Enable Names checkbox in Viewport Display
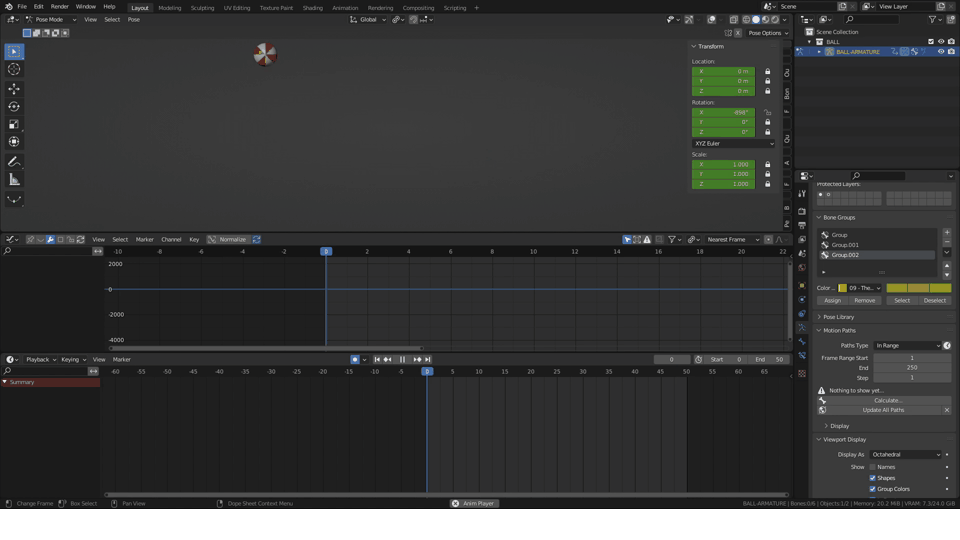Image resolution: width=960 pixels, height=540 pixels. (872, 467)
